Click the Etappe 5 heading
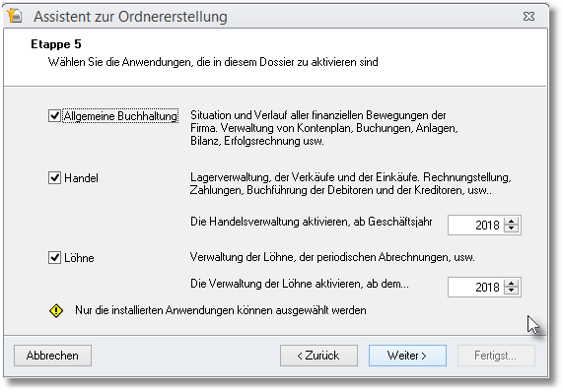The image size is (563, 392). (x=56, y=44)
